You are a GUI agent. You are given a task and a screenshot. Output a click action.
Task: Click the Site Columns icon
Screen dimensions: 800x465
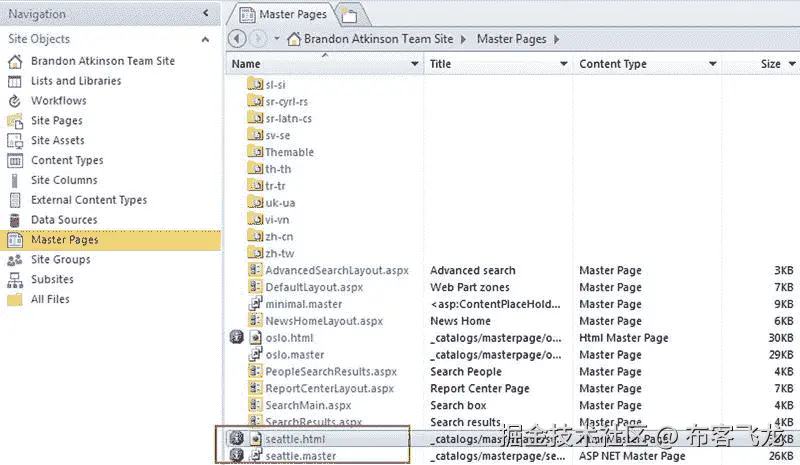tap(15, 181)
